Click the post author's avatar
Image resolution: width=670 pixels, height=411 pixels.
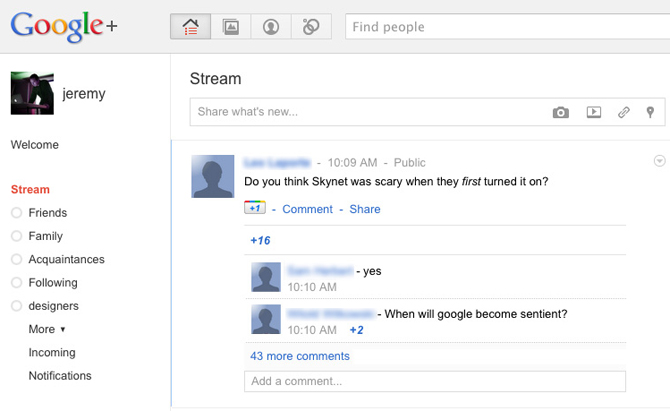[x=213, y=176]
